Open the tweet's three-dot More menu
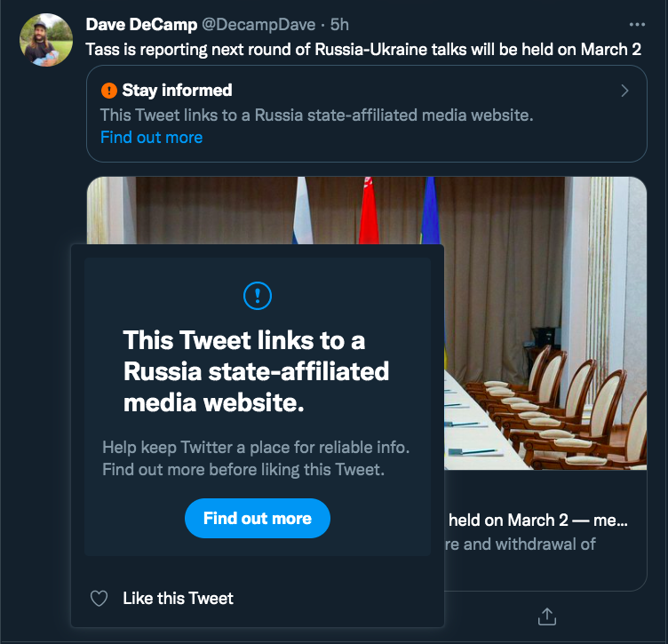 (x=636, y=25)
